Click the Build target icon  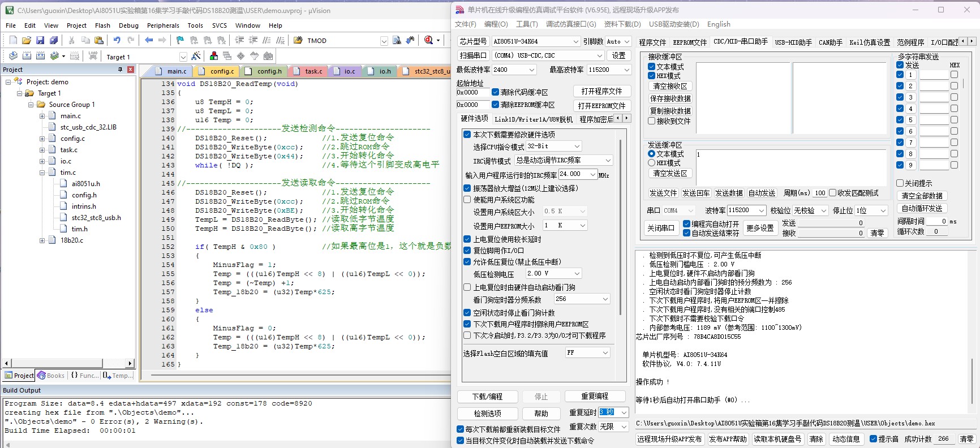(x=27, y=55)
